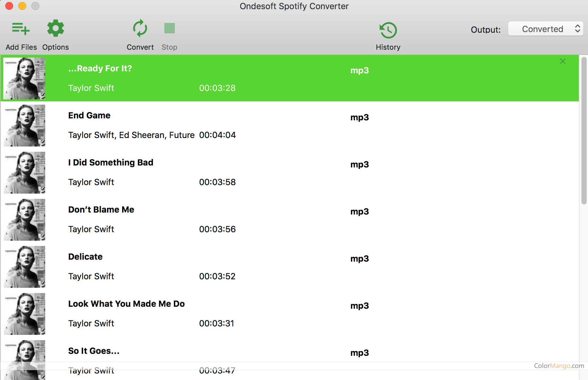Click the mp3 format of I Did Something Bad
The width and height of the screenshot is (588, 380).
[359, 165]
